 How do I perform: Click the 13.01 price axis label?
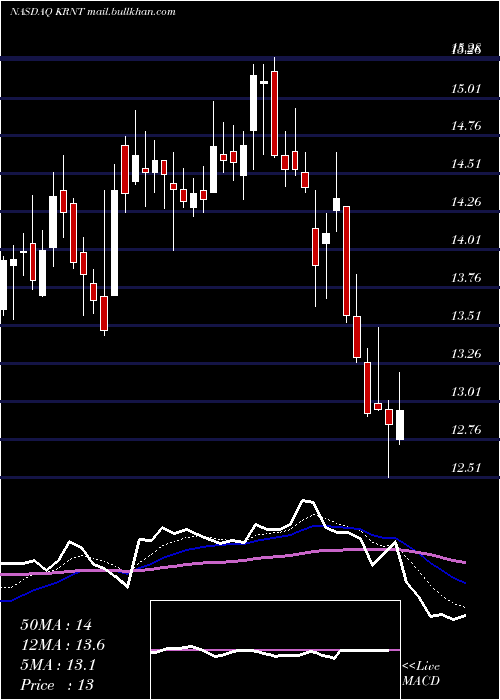(466, 392)
